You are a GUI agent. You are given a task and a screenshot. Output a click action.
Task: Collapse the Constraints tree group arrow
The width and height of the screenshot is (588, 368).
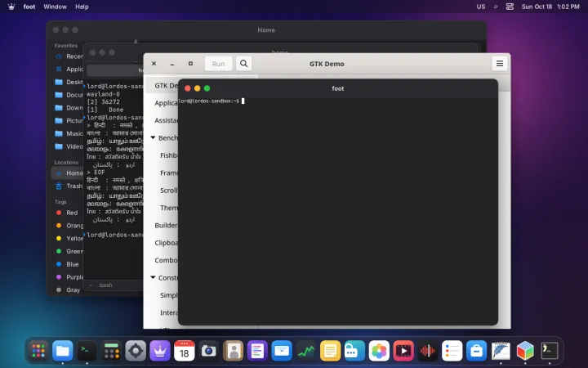(x=153, y=277)
